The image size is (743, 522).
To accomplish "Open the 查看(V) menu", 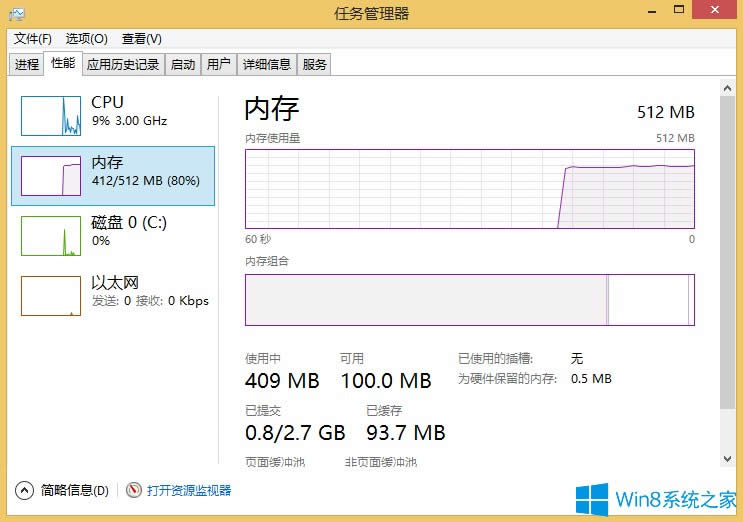I will click(x=141, y=39).
